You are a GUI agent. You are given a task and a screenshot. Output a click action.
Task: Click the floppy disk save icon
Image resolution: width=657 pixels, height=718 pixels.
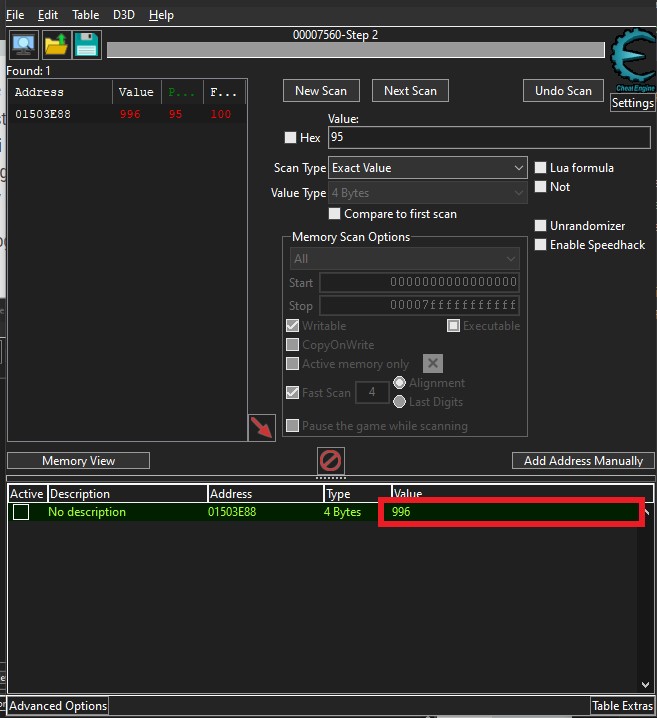86,45
